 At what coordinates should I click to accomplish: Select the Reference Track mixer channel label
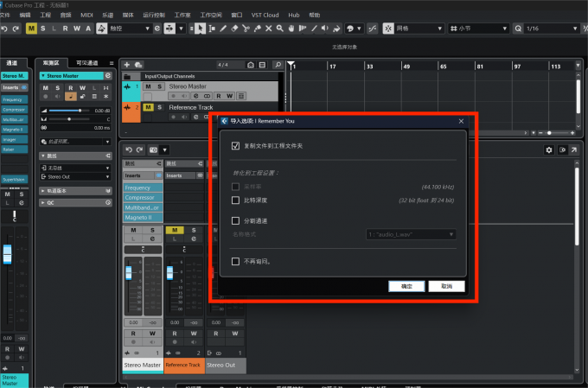click(183, 365)
